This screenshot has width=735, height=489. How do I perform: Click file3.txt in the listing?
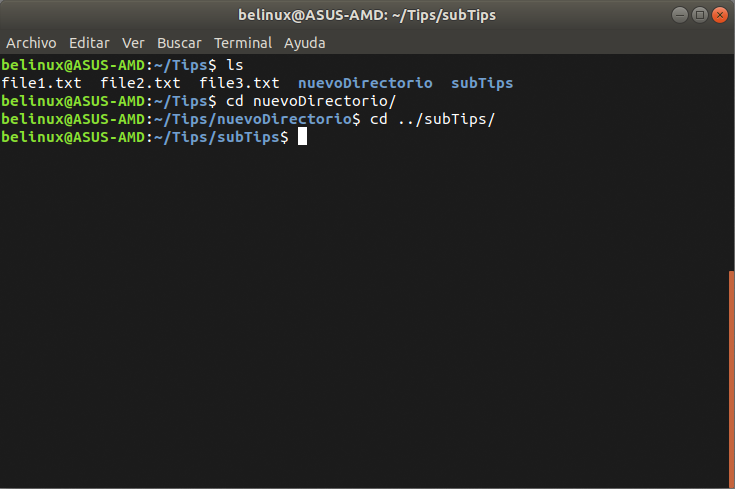[x=239, y=83]
